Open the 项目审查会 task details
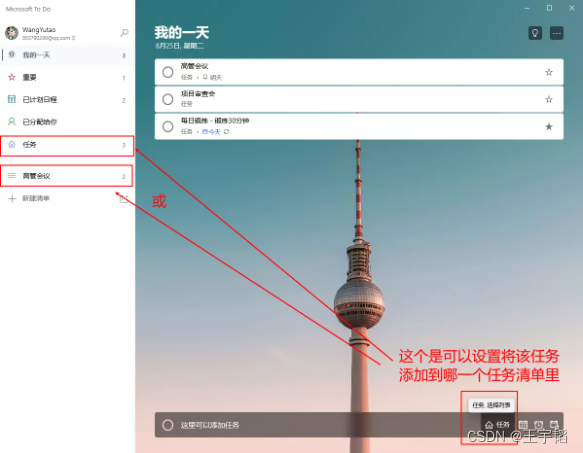This screenshot has width=583, height=453. [359, 99]
